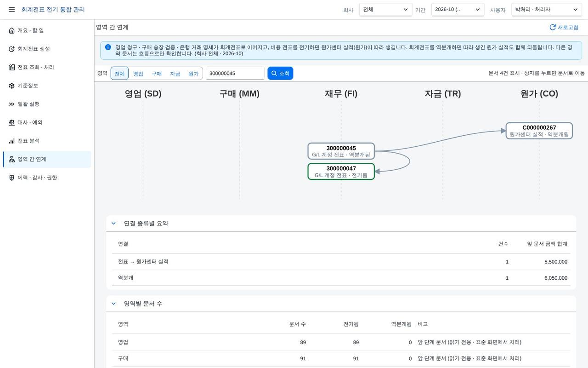Open the 기간 period dropdown
The width and height of the screenshot is (588, 368).
coord(458,10)
